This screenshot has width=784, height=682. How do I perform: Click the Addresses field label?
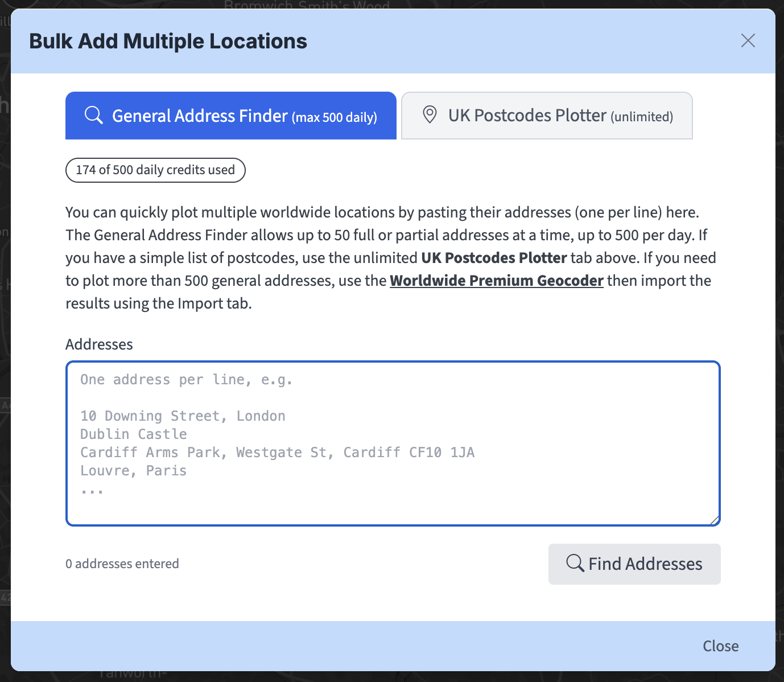coord(99,344)
